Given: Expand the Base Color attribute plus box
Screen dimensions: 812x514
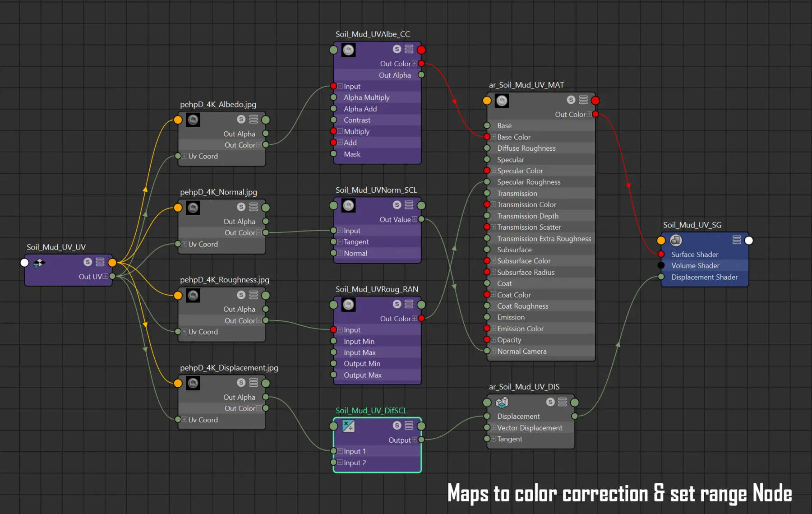Looking at the screenshot, I should [x=494, y=137].
